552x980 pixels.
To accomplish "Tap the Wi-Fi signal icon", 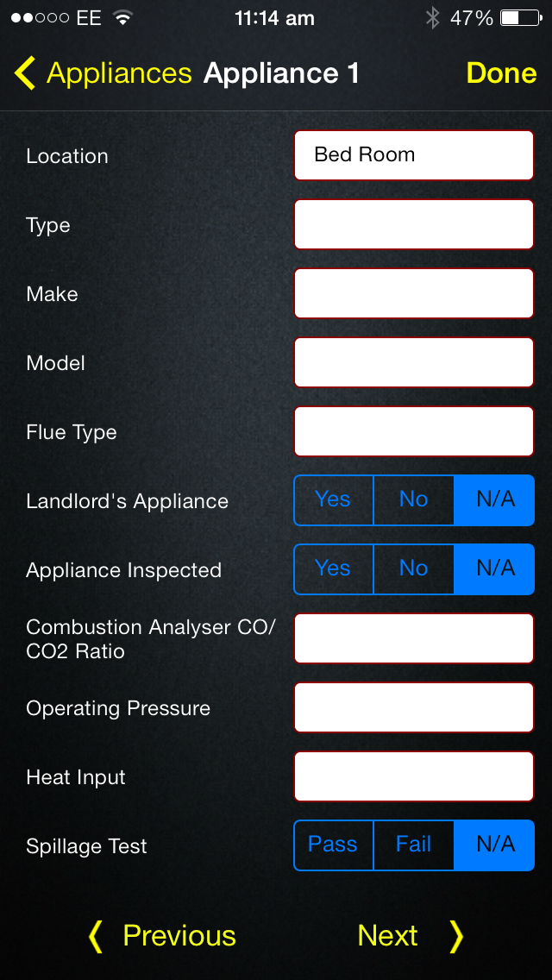I will tap(123, 18).
